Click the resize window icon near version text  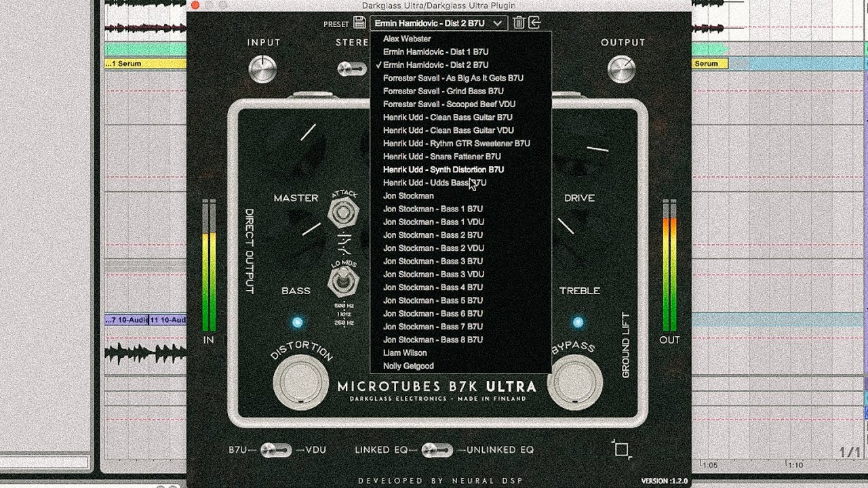point(622,449)
